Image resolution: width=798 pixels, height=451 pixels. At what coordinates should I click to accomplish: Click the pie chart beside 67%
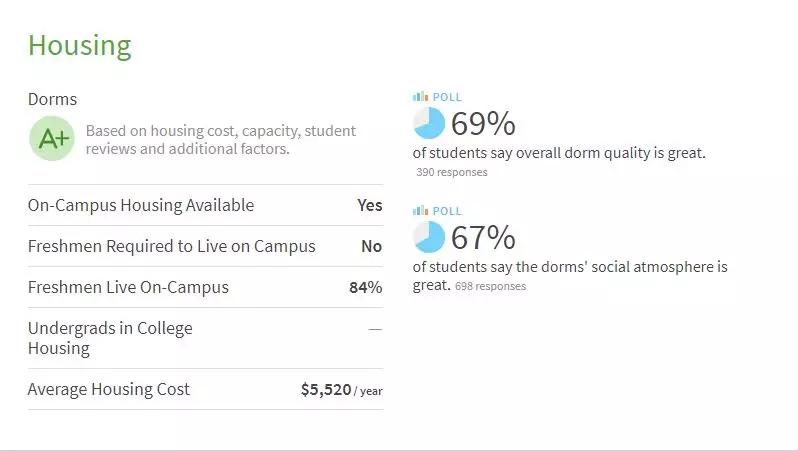point(429,238)
